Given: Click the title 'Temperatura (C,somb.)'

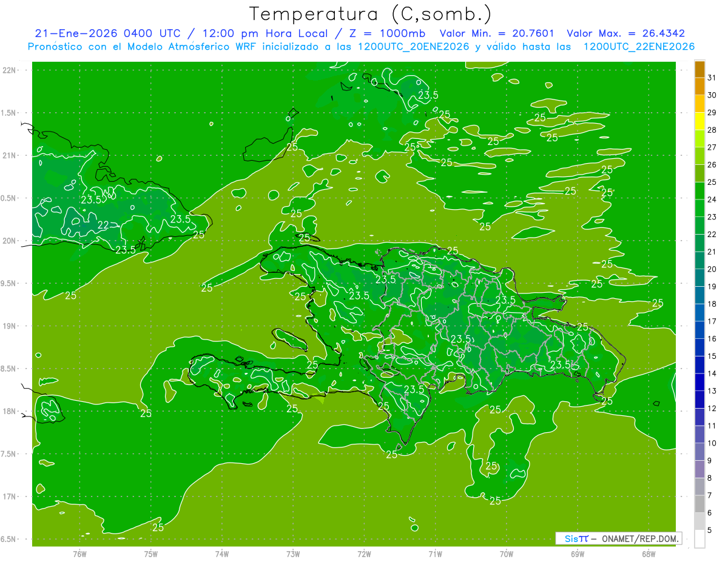Looking at the screenshot, I should [370, 14].
